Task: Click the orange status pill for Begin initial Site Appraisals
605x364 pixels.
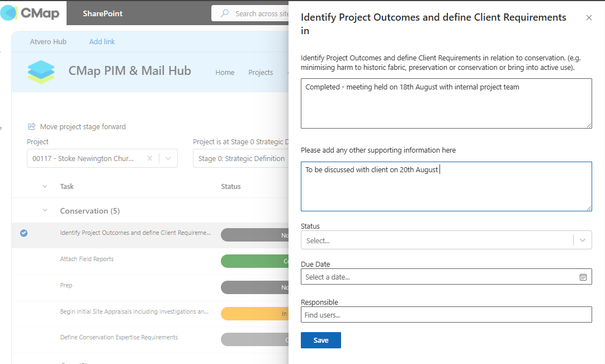Action: pyautogui.click(x=254, y=314)
